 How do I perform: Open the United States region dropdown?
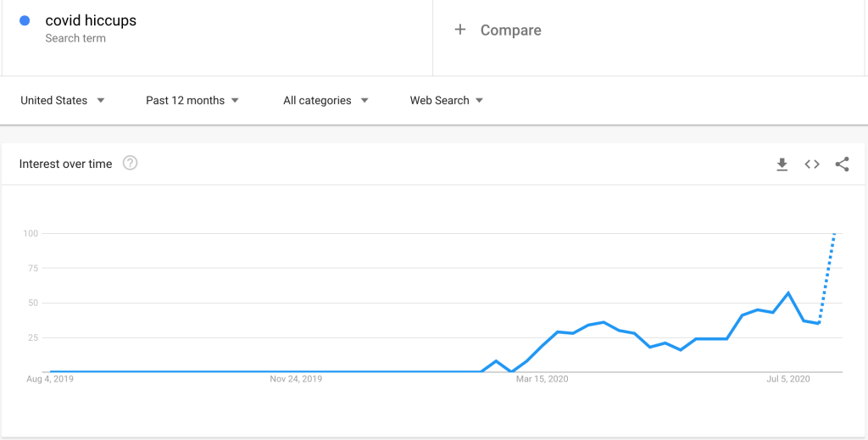point(62,100)
